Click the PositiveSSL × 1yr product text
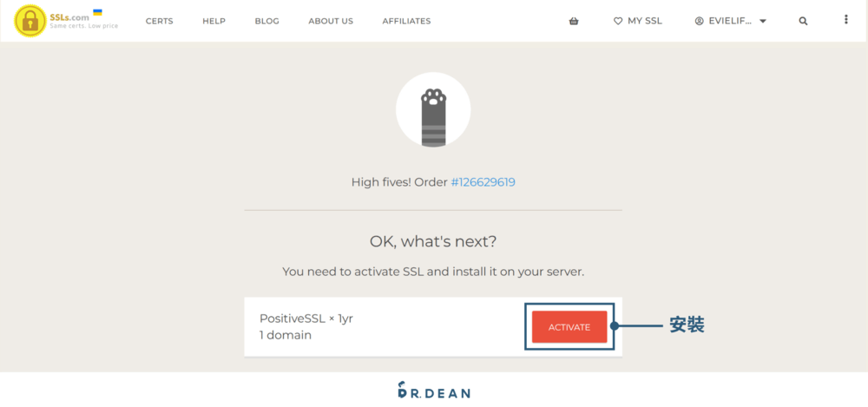Image resolution: width=868 pixels, height=407 pixels. click(306, 319)
